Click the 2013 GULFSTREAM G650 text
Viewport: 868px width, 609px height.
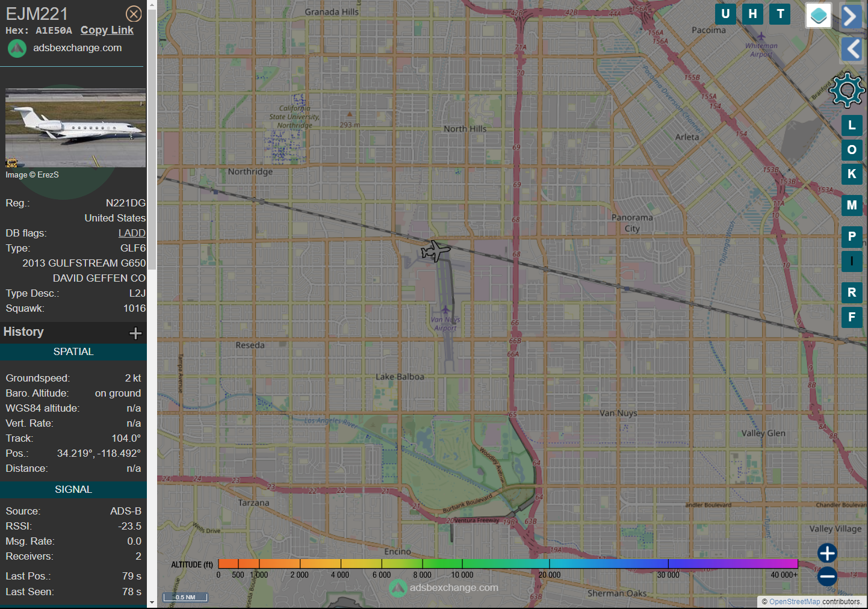tap(84, 263)
